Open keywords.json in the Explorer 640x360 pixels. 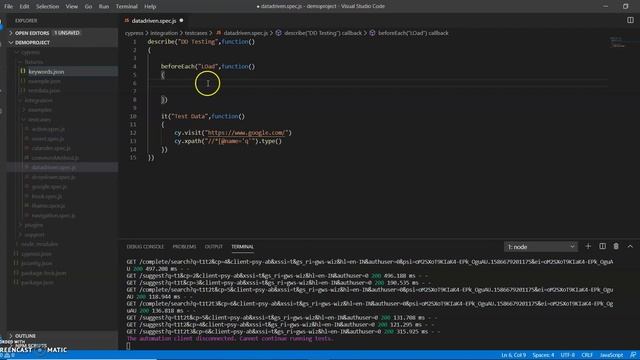(x=46, y=71)
